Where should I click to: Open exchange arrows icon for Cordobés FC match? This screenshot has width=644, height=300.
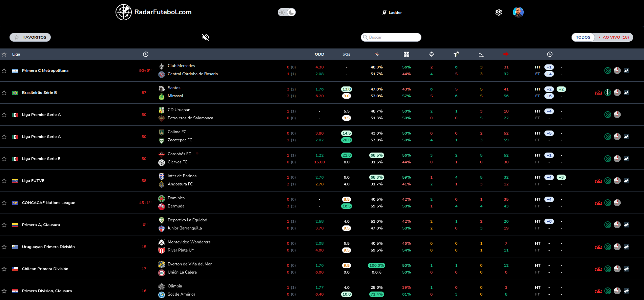click(626, 159)
